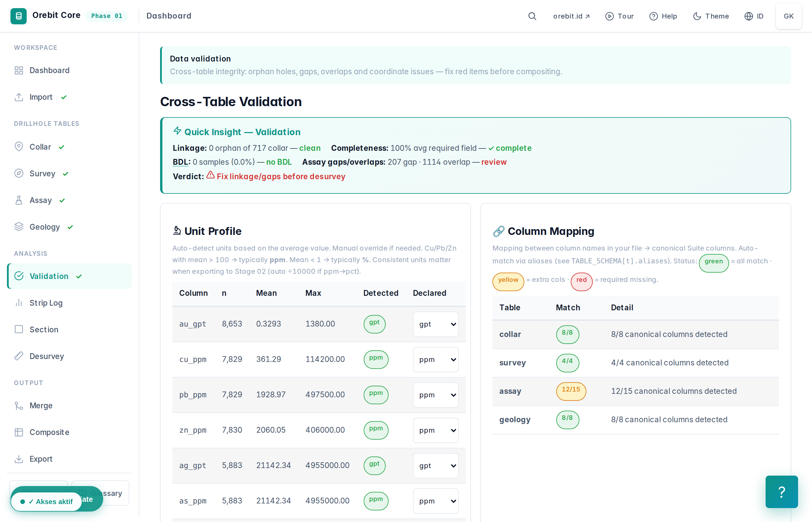The height and width of the screenshot is (522, 812).
Task: Click the Dashboard breadcrumb title
Action: click(x=169, y=16)
